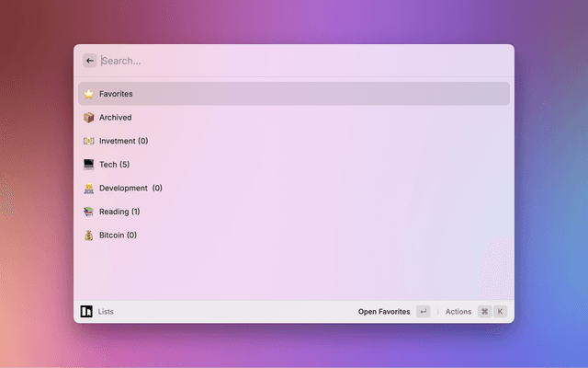Image resolution: width=588 pixels, height=368 pixels.
Task: Select the Development (0) list
Action: pos(130,188)
